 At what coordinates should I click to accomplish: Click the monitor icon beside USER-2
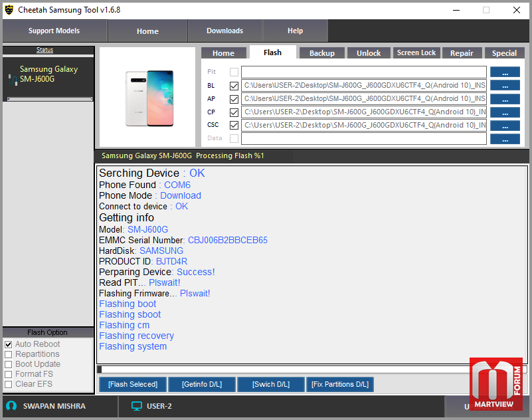click(137, 406)
